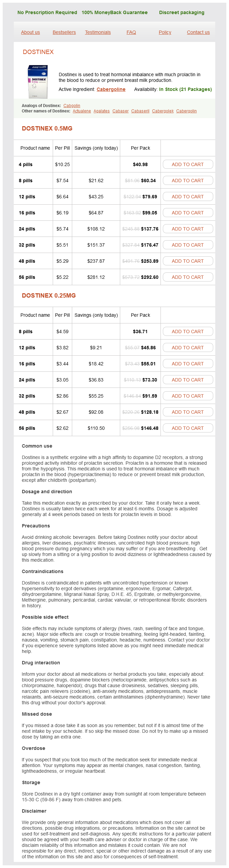
Task: Open the About us page
Action: (30, 32)
